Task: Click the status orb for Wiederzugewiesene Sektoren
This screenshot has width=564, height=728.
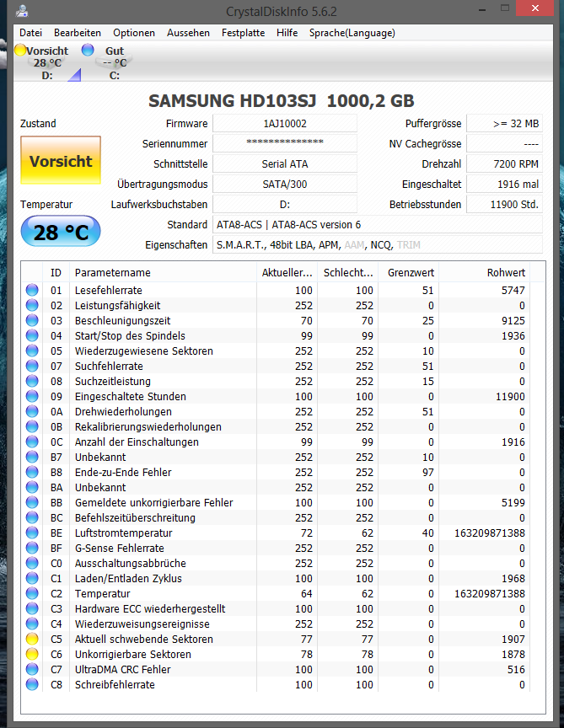Action: click(x=32, y=351)
